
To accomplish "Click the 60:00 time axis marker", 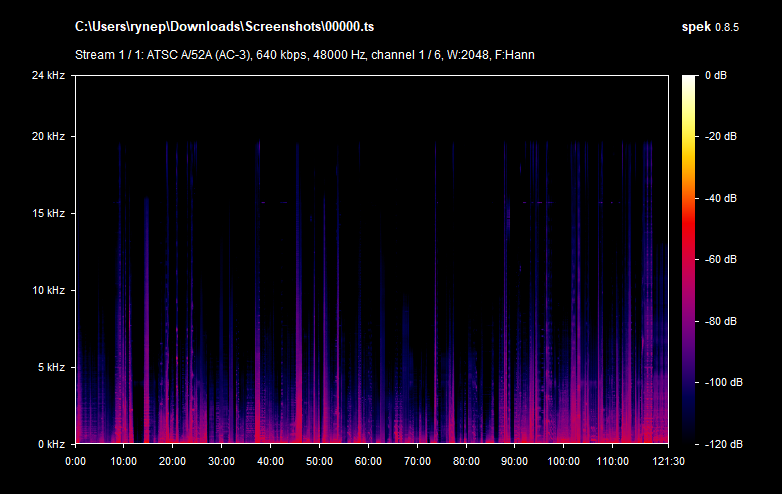I will (368, 461).
